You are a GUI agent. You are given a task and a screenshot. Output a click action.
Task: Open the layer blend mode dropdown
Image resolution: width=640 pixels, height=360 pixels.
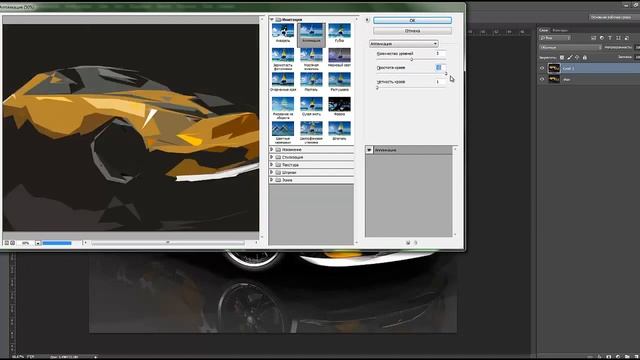tap(570, 47)
